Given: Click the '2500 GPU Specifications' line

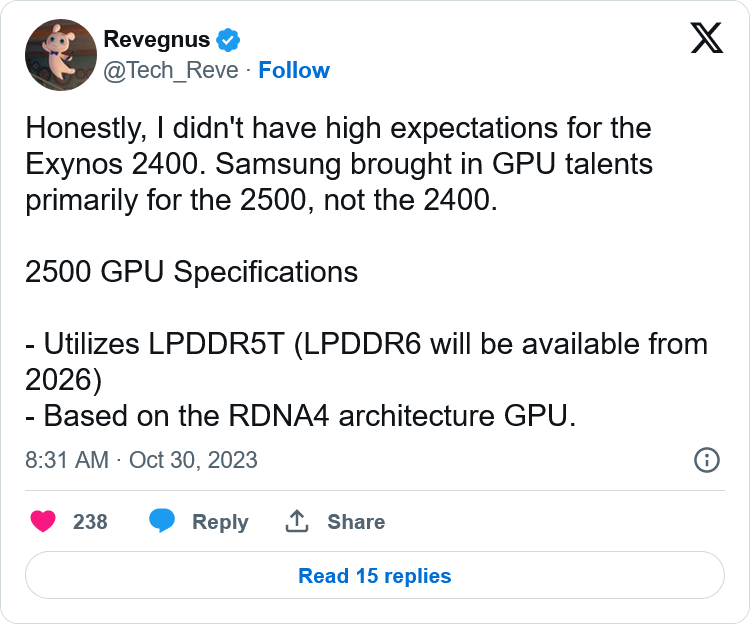Looking at the screenshot, I should click(191, 272).
